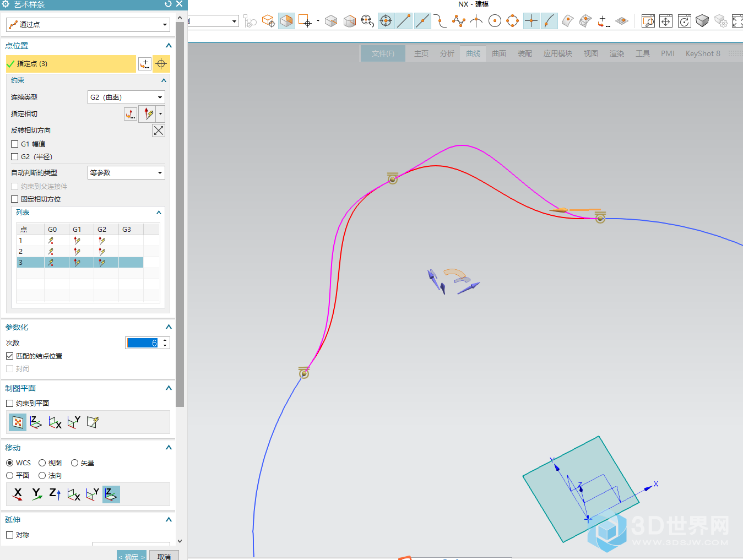Select the 法向 radio button in 移动
Screen dimensions: 743x560
click(42, 475)
